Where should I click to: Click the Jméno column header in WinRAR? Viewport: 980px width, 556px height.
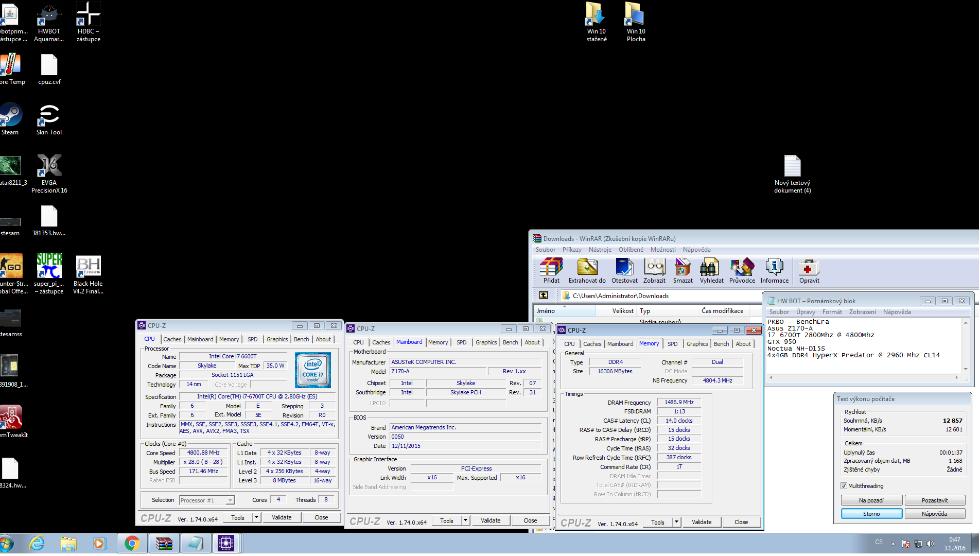pyautogui.click(x=564, y=311)
